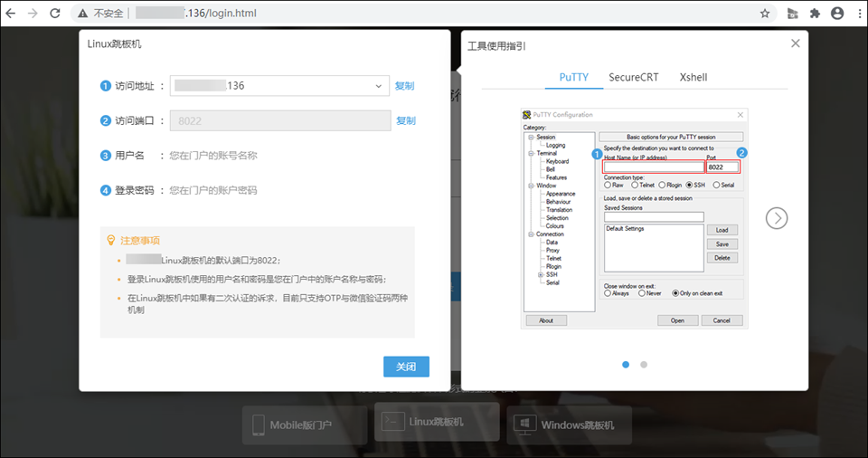Show next guide slide with right arrow
Screen dimensions: 868x458
[777, 218]
